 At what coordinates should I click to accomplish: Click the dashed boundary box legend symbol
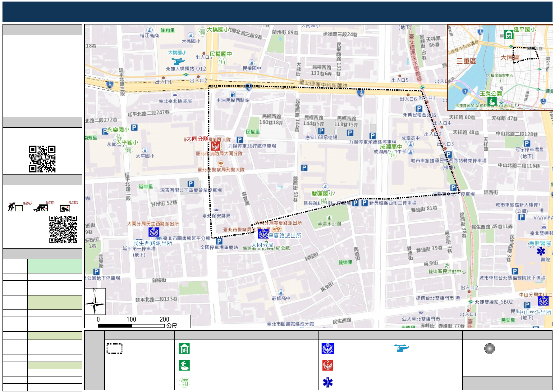114,349
